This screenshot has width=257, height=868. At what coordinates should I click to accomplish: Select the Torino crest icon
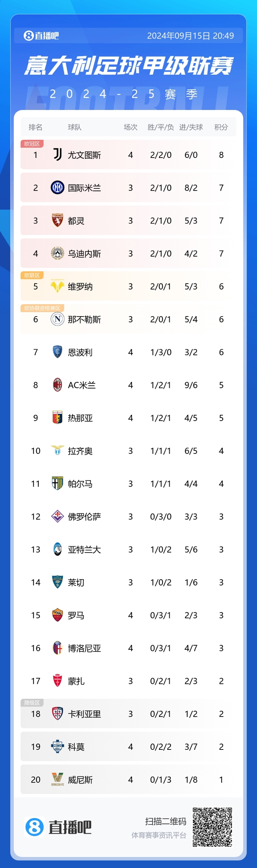point(57,221)
